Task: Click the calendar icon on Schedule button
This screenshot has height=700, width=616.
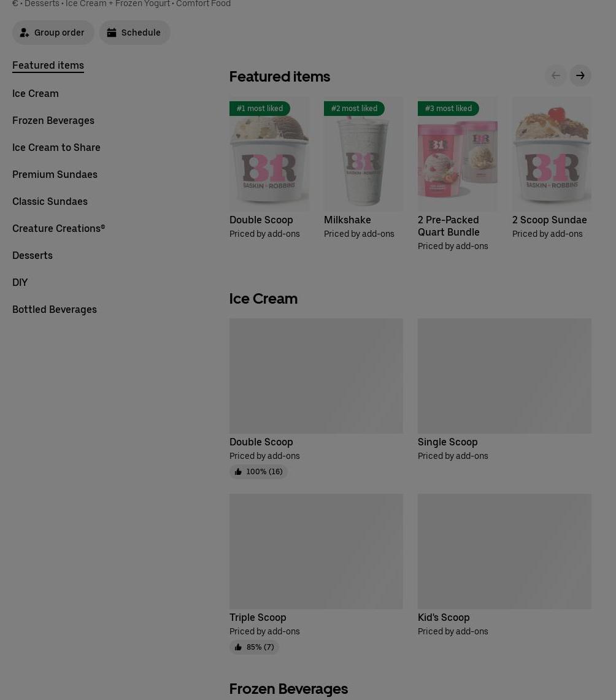Action: point(112,33)
